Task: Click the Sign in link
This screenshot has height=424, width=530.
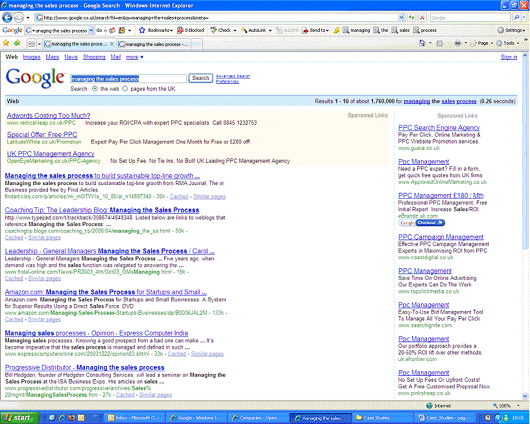Action: point(509,57)
